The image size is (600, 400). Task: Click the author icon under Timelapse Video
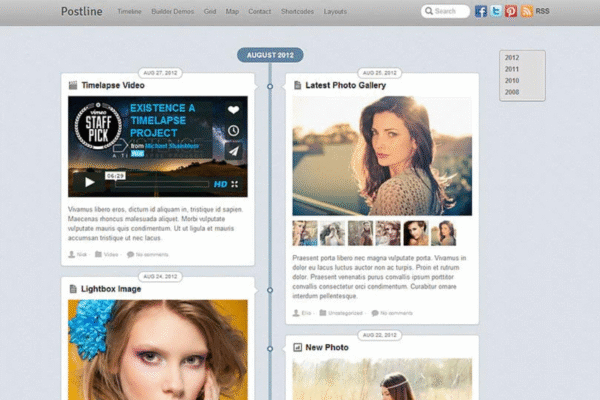pyautogui.click(x=72, y=254)
